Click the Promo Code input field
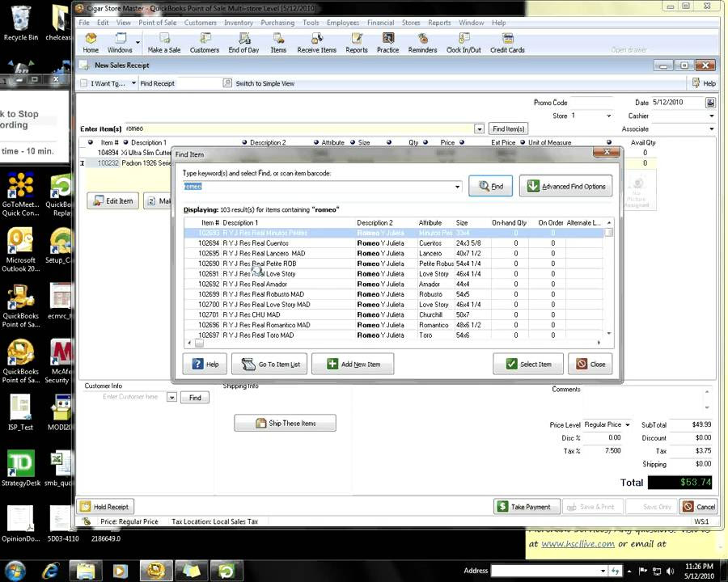Viewport: 728px width, 582px height. [592, 103]
